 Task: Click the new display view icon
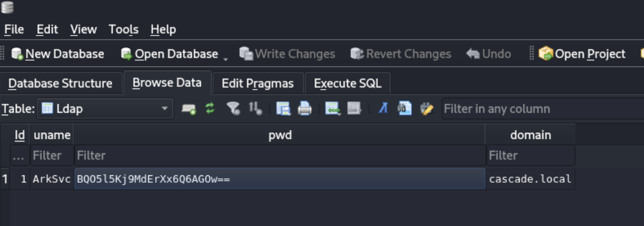coord(188,109)
